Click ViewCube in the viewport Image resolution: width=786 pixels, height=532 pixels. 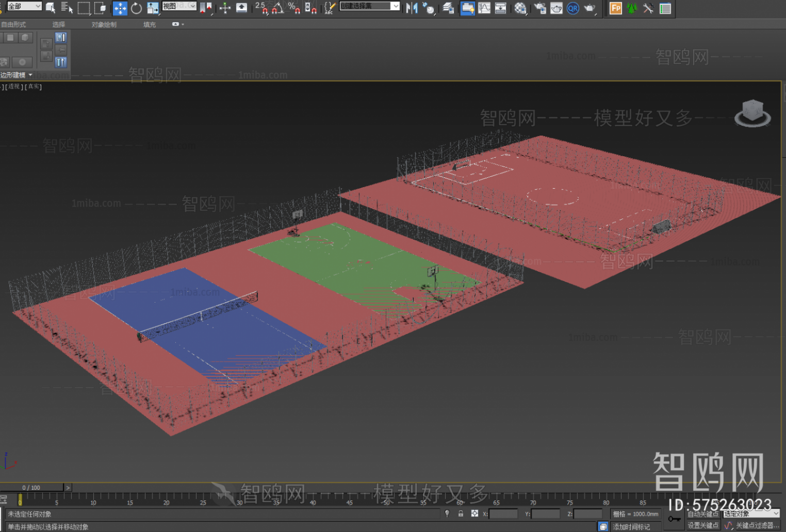pyautogui.click(x=752, y=113)
